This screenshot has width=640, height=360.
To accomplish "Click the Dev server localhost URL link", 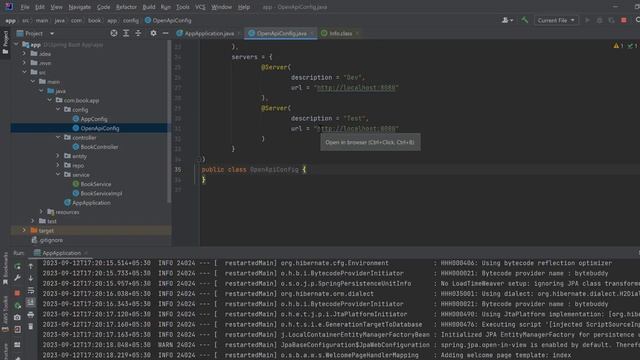I will pos(356,88).
